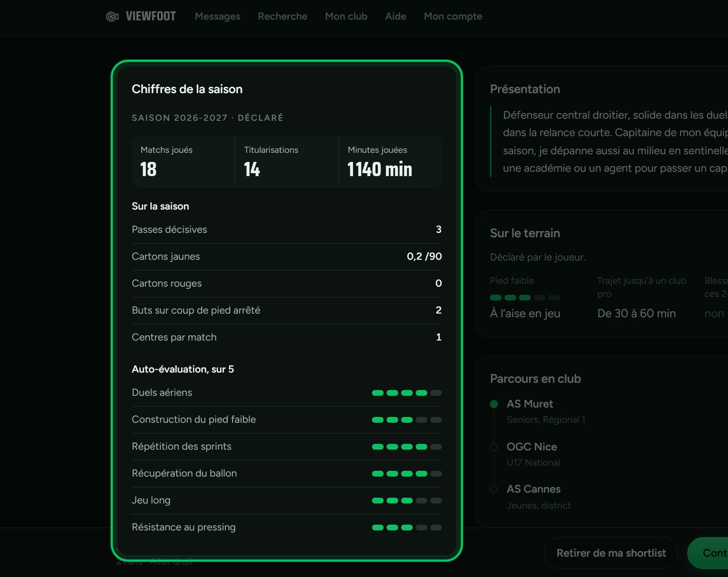This screenshot has width=728, height=577.
Task: Click the Passes décisives row
Action: coord(287,230)
